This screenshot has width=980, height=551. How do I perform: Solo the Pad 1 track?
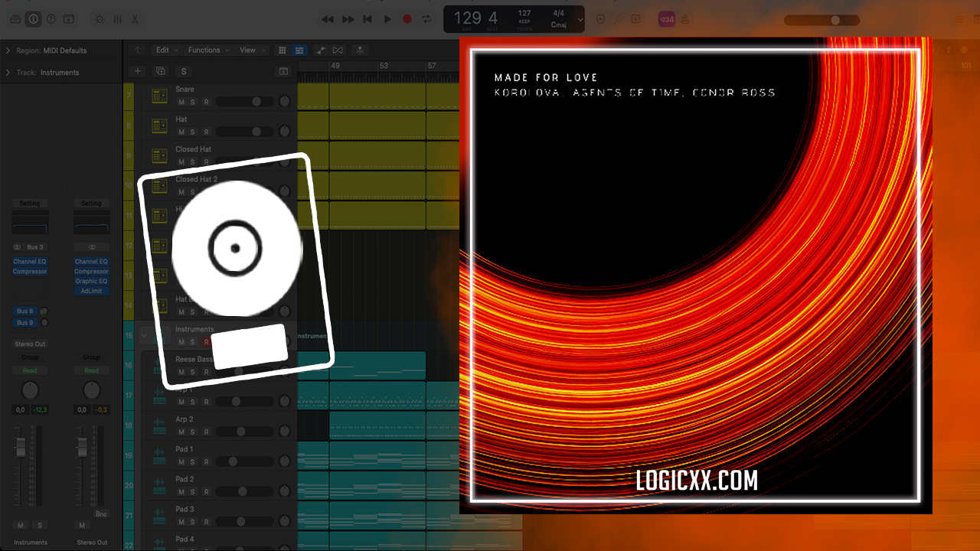193,461
